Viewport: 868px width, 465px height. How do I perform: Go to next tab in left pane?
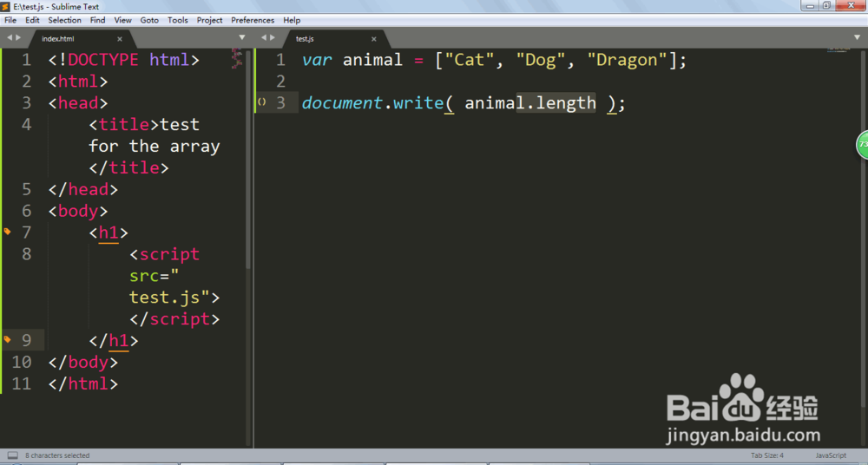18,37
